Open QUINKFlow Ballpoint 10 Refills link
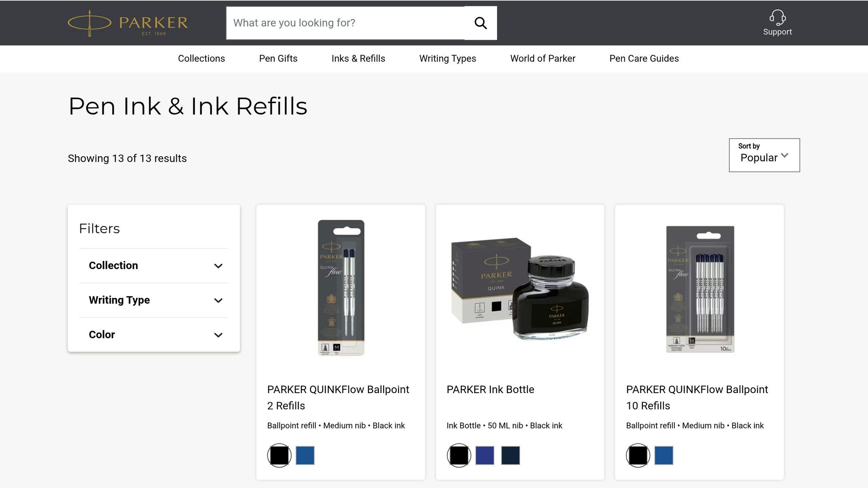The width and height of the screenshot is (868, 488). point(697,397)
